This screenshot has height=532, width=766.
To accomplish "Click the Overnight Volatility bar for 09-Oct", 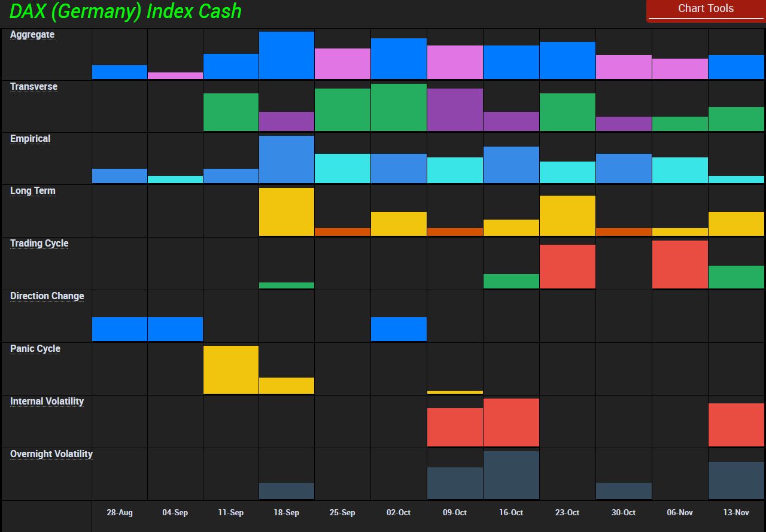I will 455,483.
